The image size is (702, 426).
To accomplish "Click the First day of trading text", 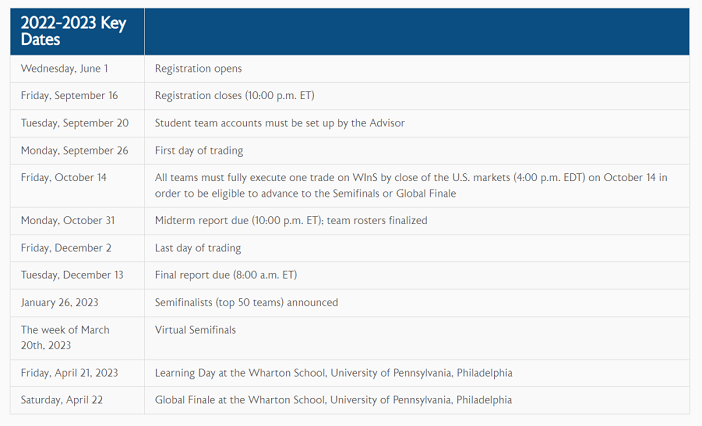I will 199,150.
